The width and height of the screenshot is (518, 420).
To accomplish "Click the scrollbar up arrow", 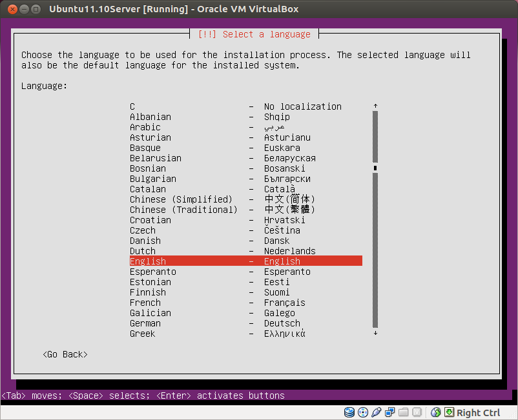I will pyautogui.click(x=375, y=105).
